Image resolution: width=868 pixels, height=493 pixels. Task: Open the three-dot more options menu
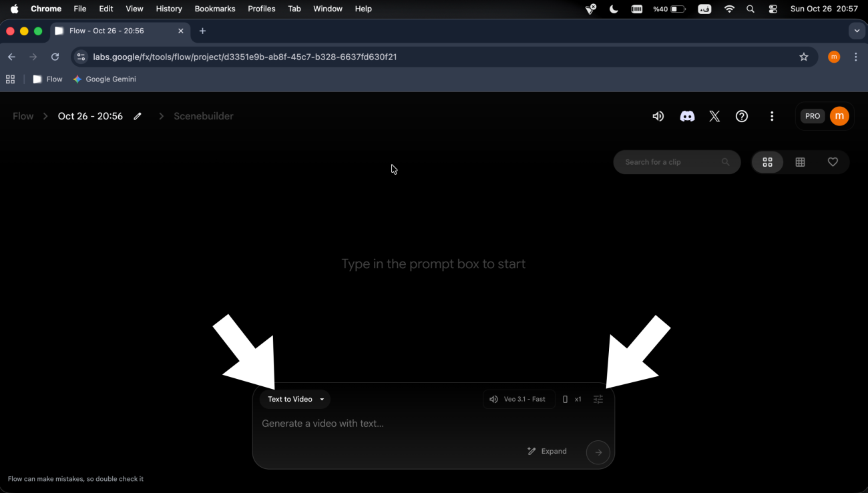click(772, 116)
